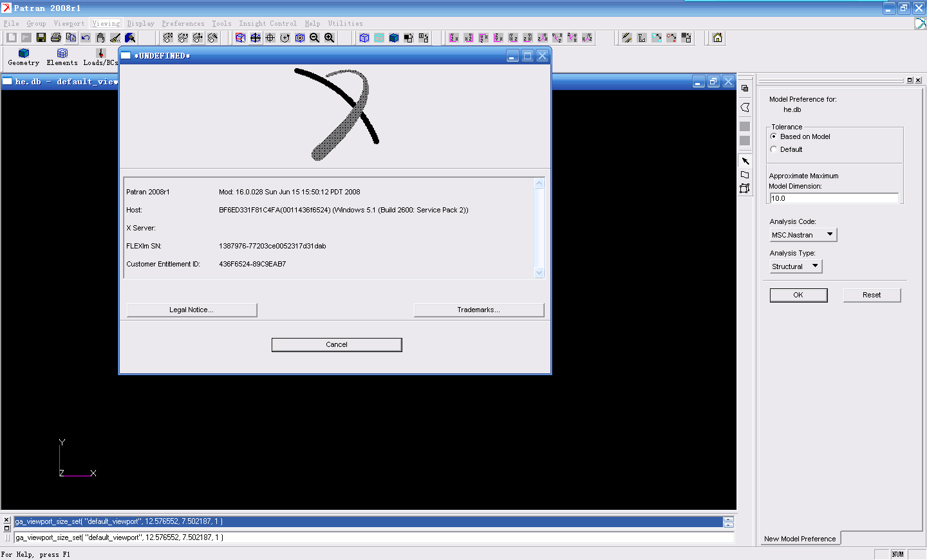Open the File menu

12,24
